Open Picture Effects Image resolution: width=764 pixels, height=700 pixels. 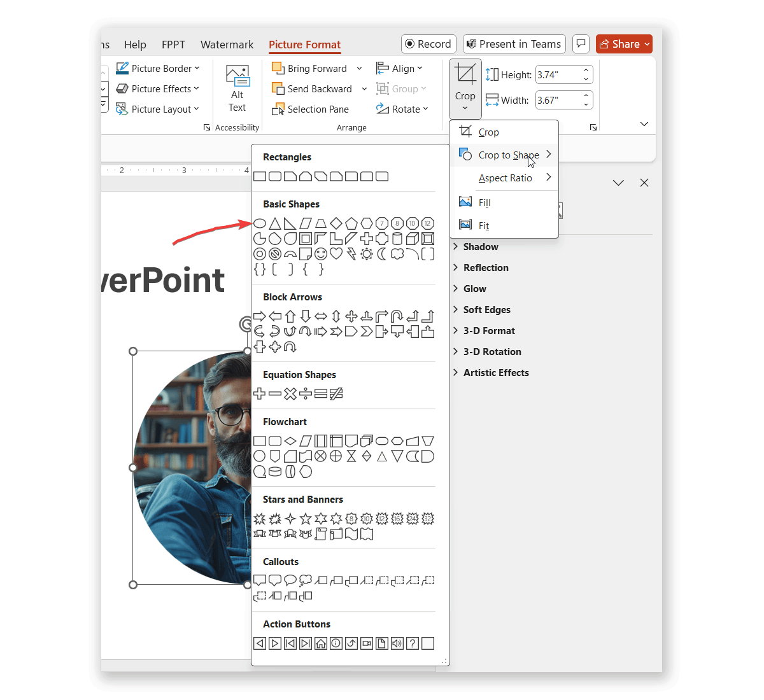[x=157, y=88]
